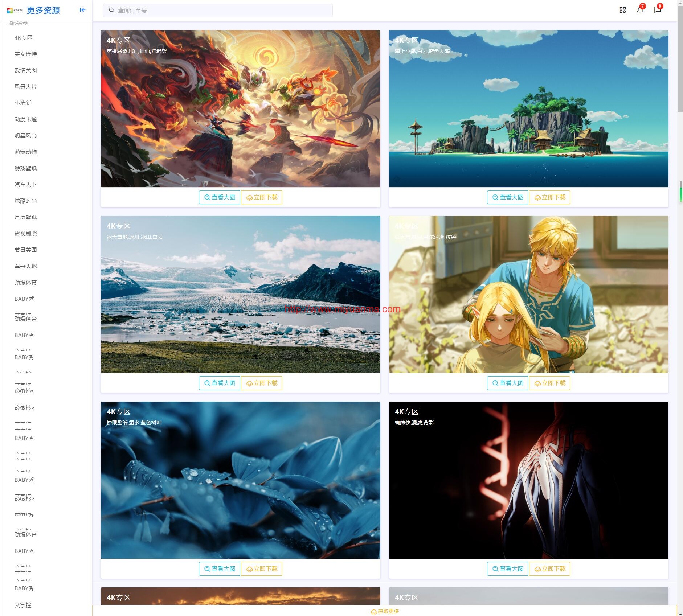Choose 军事天地 category
Image resolution: width=683 pixels, height=616 pixels.
coord(25,266)
